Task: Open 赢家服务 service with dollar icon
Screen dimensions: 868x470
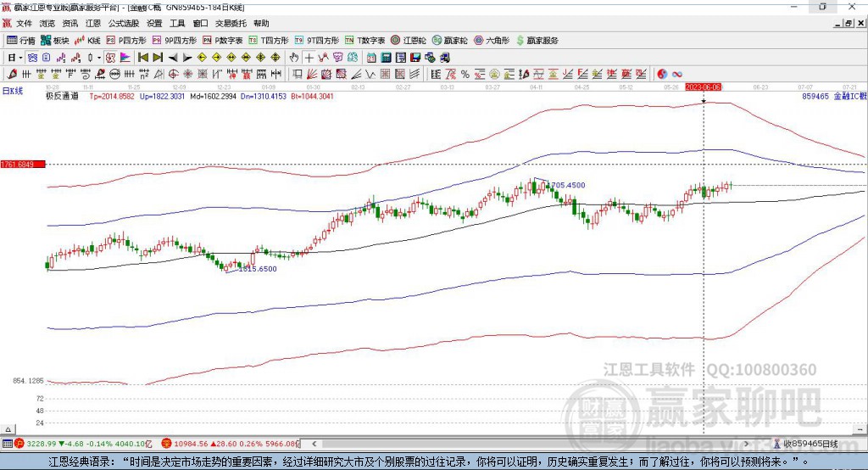Action: pyautogui.click(x=537, y=41)
